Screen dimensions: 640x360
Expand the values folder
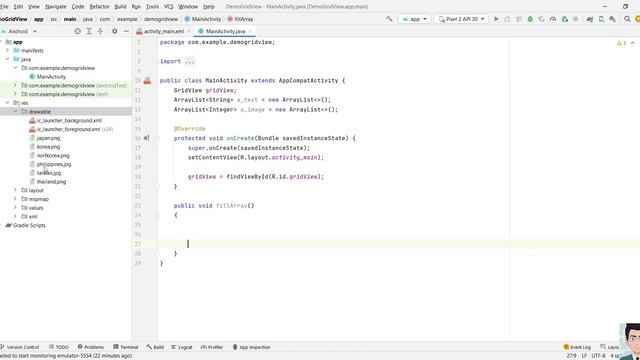coord(16,208)
